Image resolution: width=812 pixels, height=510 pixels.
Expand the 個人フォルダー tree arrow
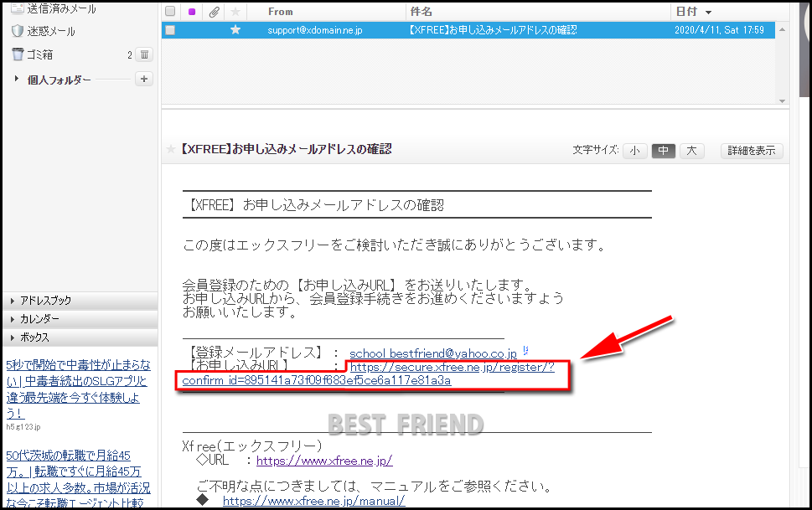17,79
